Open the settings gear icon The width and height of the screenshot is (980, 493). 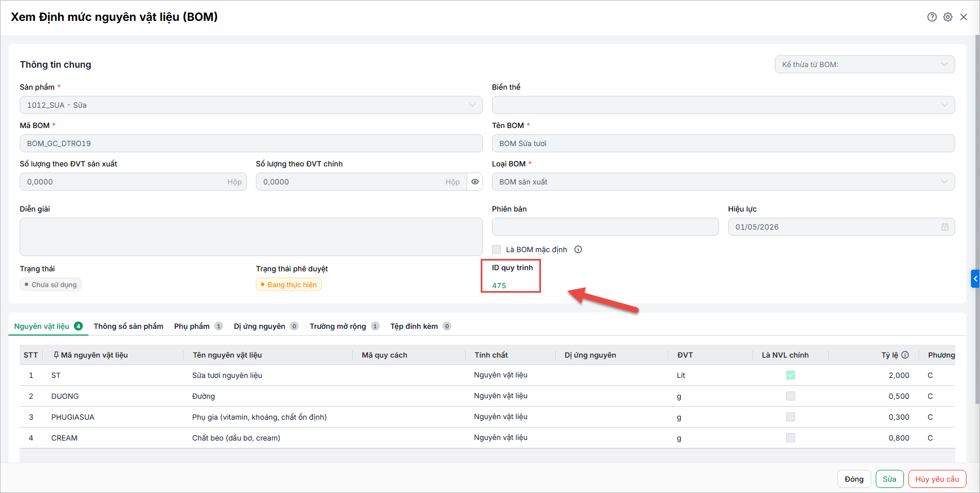tap(948, 17)
